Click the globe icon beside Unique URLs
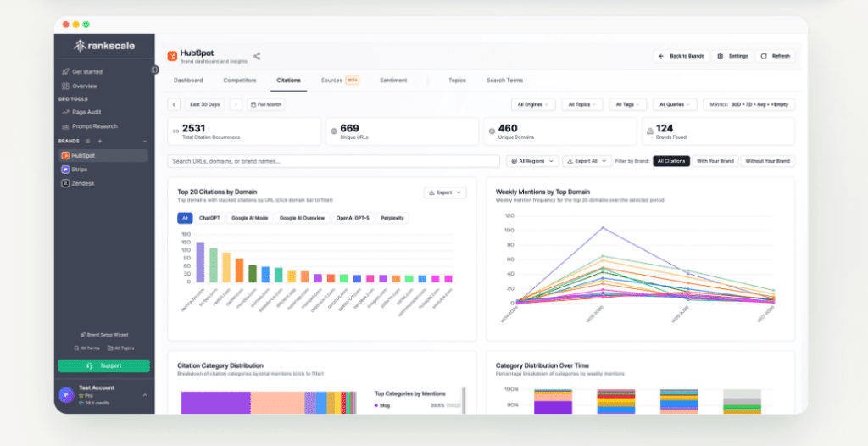The image size is (868, 446). [x=334, y=131]
